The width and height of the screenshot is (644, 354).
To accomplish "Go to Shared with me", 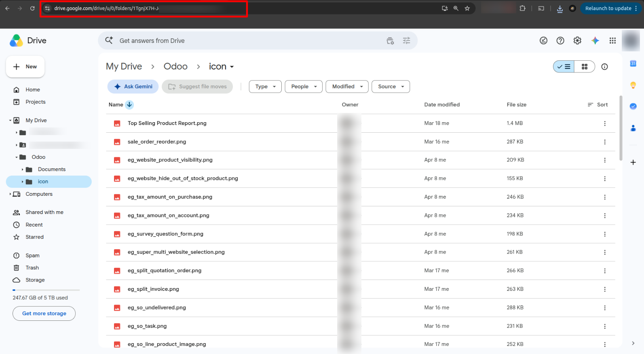I will pyautogui.click(x=44, y=212).
